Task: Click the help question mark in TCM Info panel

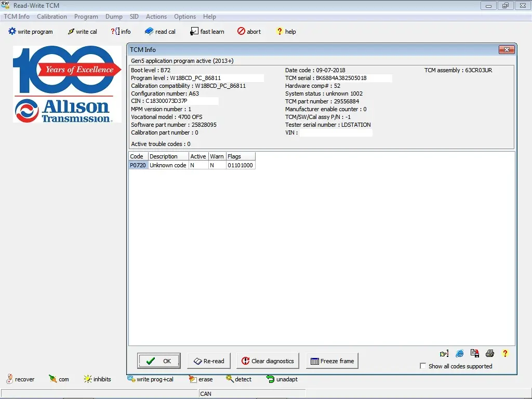Action: [504, 353]
